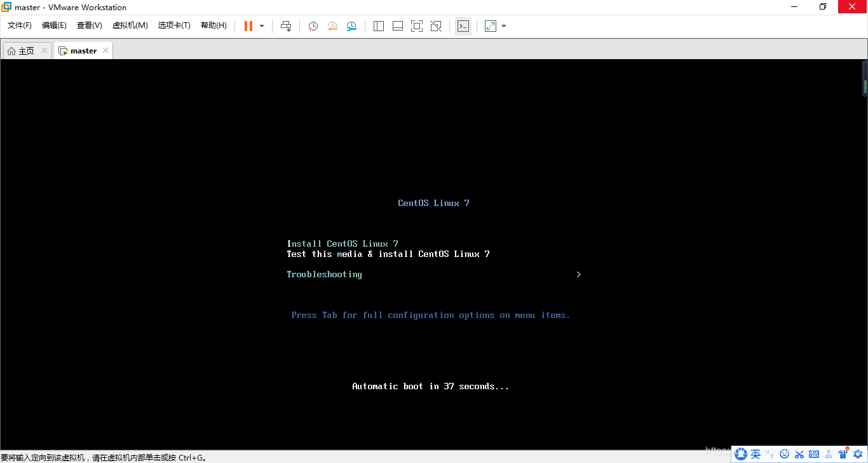Click the Press Tab for full configuration hint
Viewport: 868px width, 463px height.
pyautogui.click(x=431, y=315)
